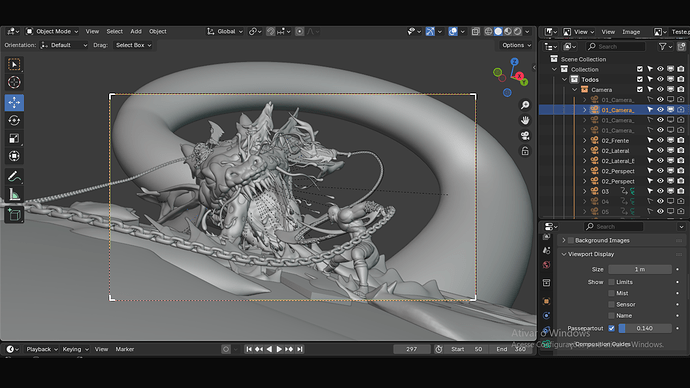Enable the Name checkbox

611,315
